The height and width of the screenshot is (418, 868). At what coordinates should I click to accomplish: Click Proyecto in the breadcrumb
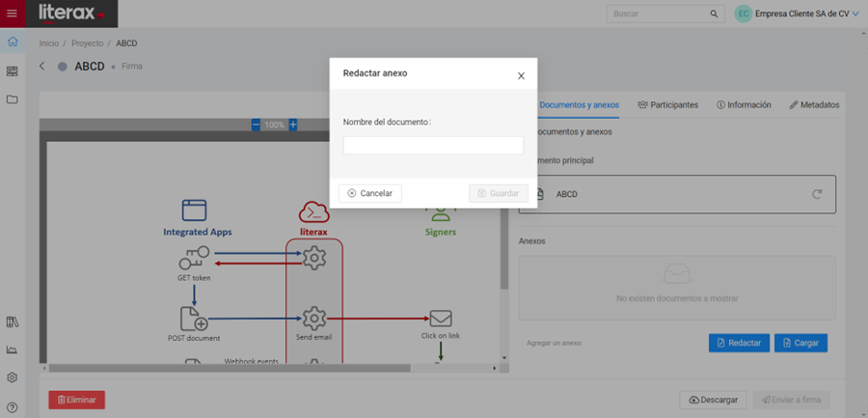point(87,43)
